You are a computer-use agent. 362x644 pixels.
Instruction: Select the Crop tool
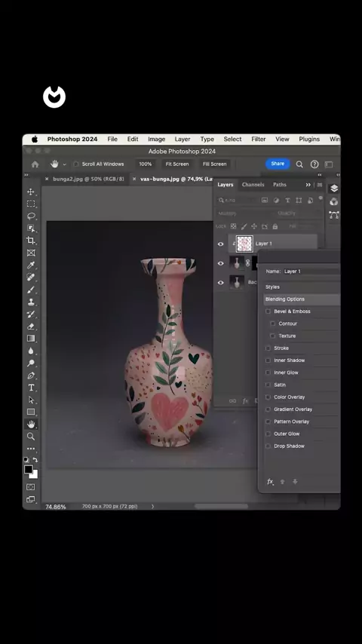(31, 241)
